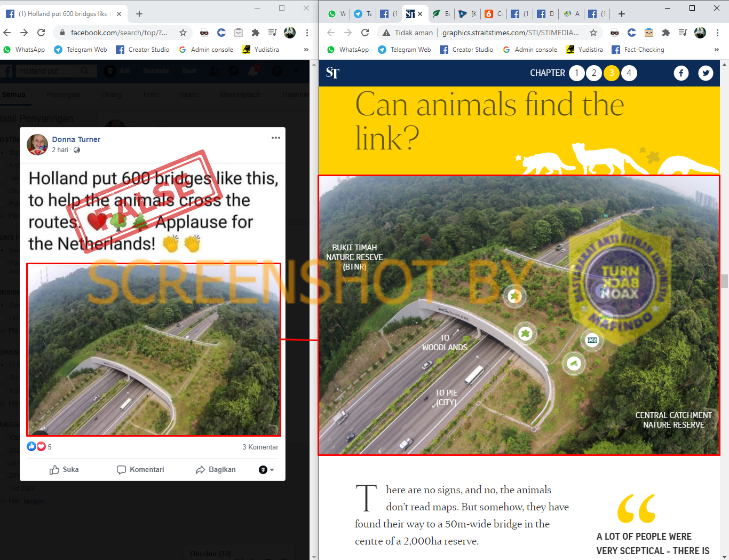This screenshot has height=560, width=729.
Task: Click Tidak aman security warning icon
Action: click(x=387, y=33)
